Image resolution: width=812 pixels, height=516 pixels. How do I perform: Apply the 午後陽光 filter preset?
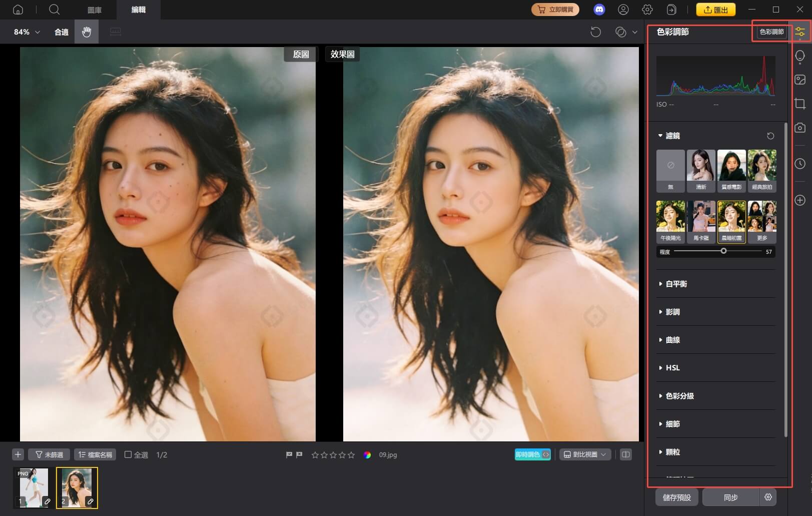(670, 222)
